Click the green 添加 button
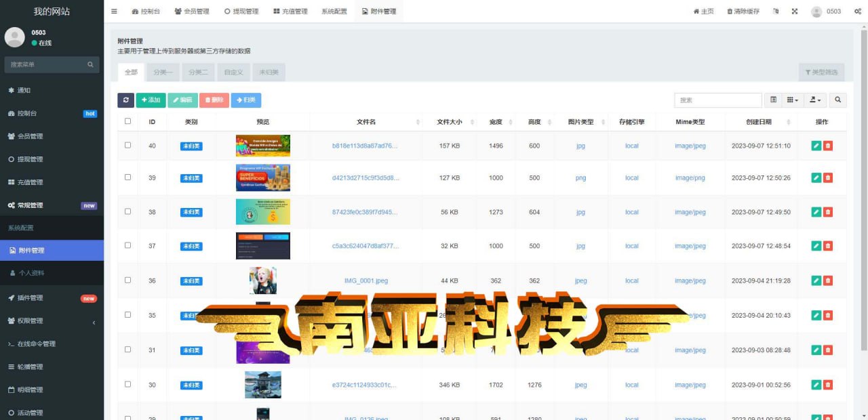 151,100
